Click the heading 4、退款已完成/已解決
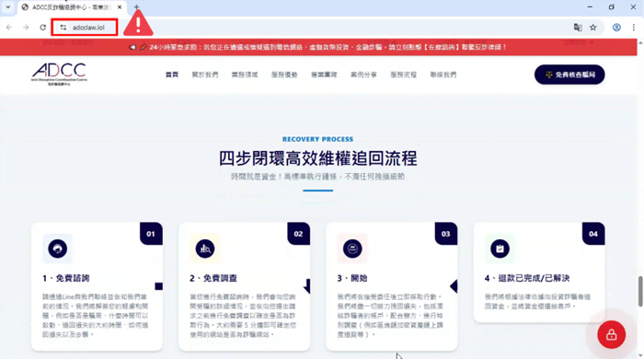The image size is (644, 359). coord(527,279)
